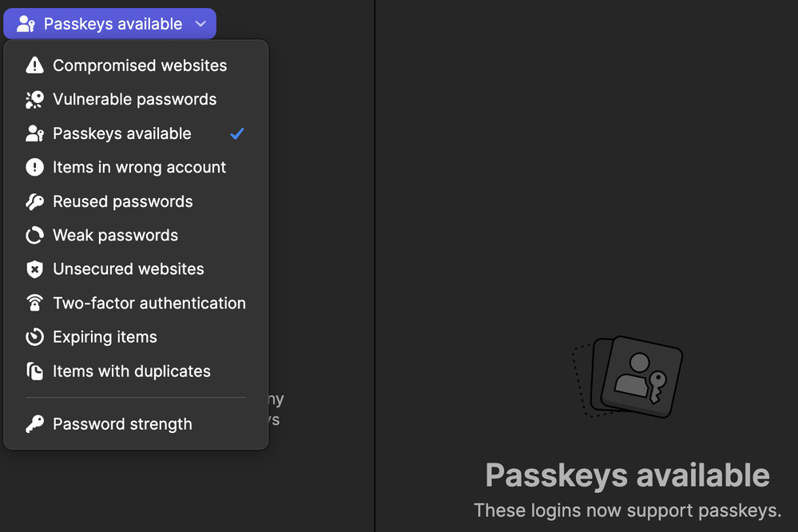Click the Password strength key icon
The width and height of the screenshot is (798, 532).
pyautogui.click(x=34, y=424)
